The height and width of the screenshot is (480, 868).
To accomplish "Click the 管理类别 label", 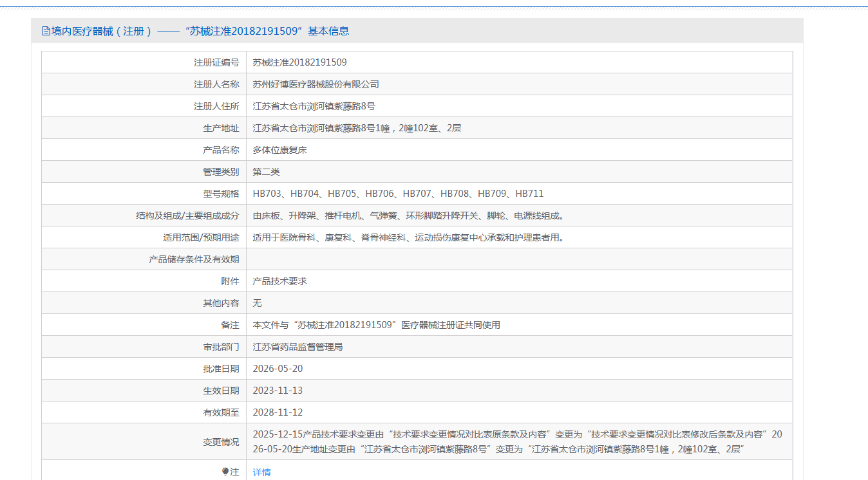I will 222,172.
